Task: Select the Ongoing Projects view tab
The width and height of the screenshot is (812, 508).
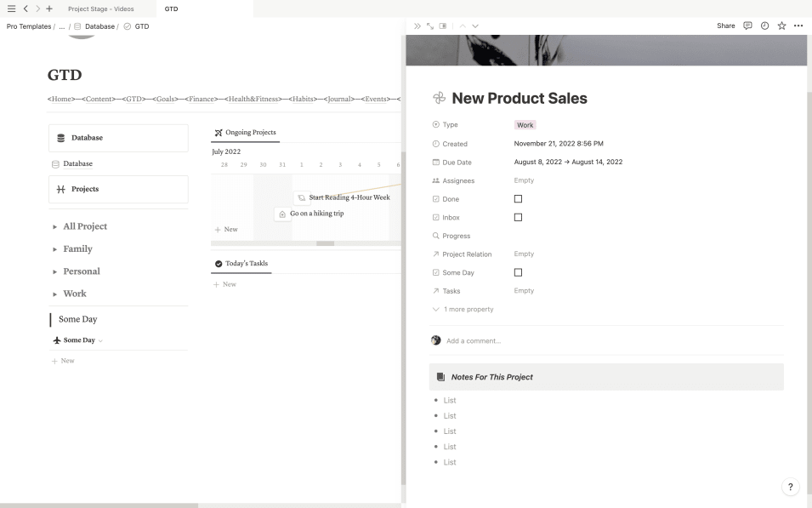Action: coord(245,133)
